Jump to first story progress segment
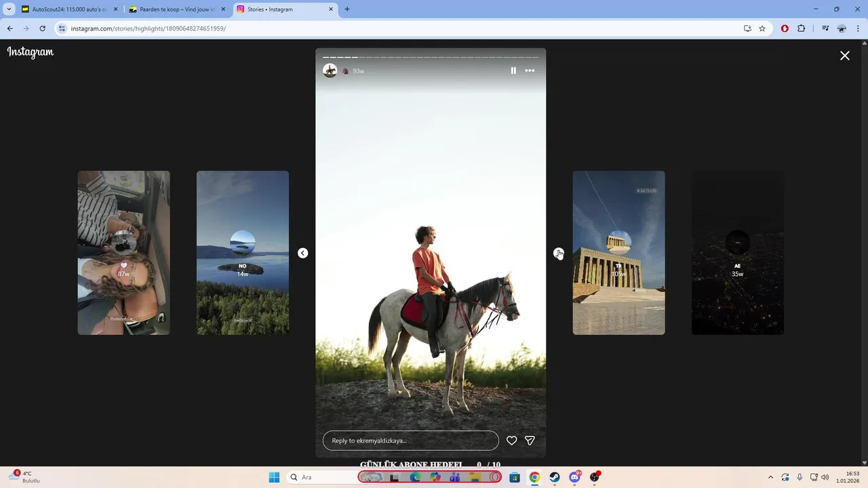 pos(325,58)
